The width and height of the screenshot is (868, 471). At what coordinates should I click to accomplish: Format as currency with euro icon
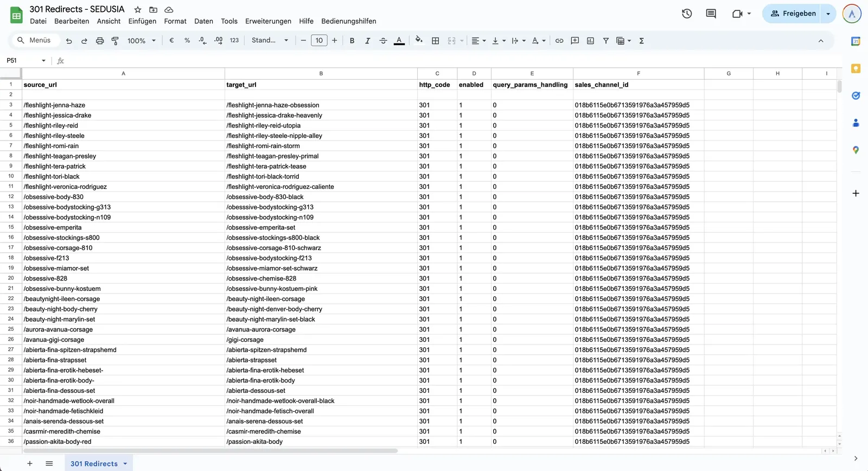[x=171, y=40]
